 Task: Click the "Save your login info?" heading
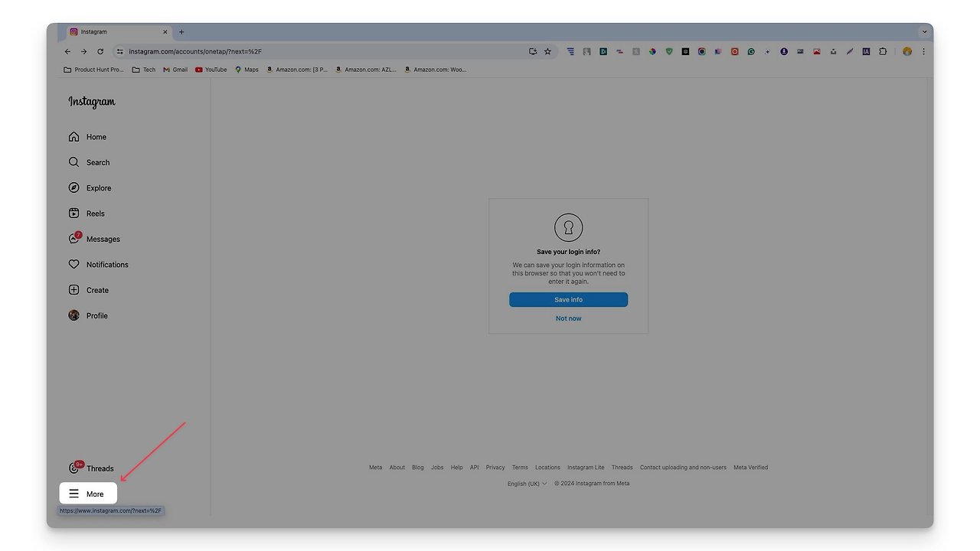click(568, 252)
